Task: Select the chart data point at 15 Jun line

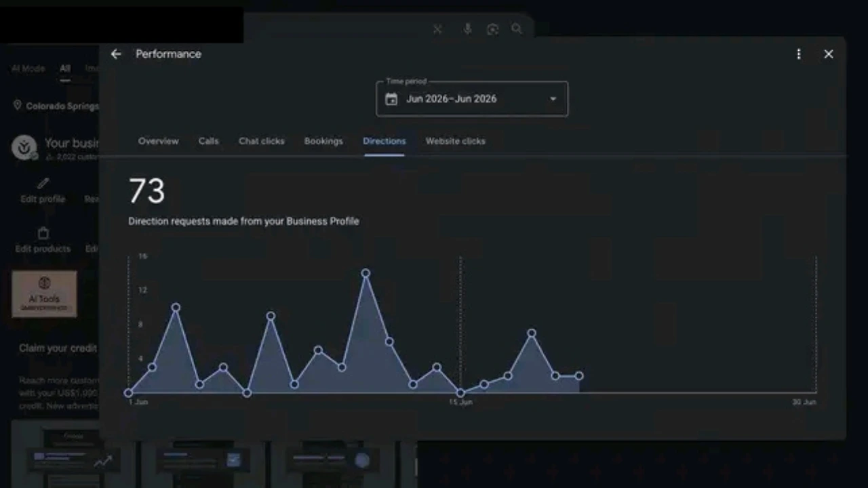Action: pyautogui.click(x=460, y=392)
